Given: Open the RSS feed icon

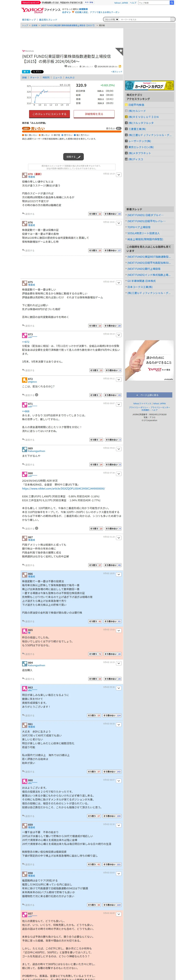Looking at the screenshot, I should tap(120, 66).
